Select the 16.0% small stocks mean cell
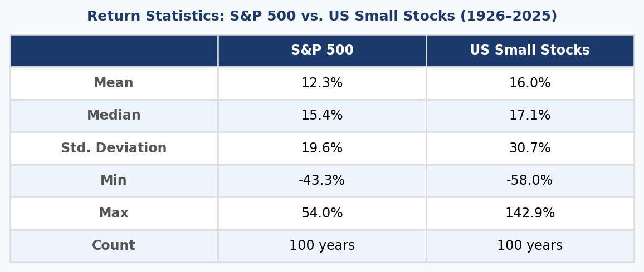 (x=530, y=83)
